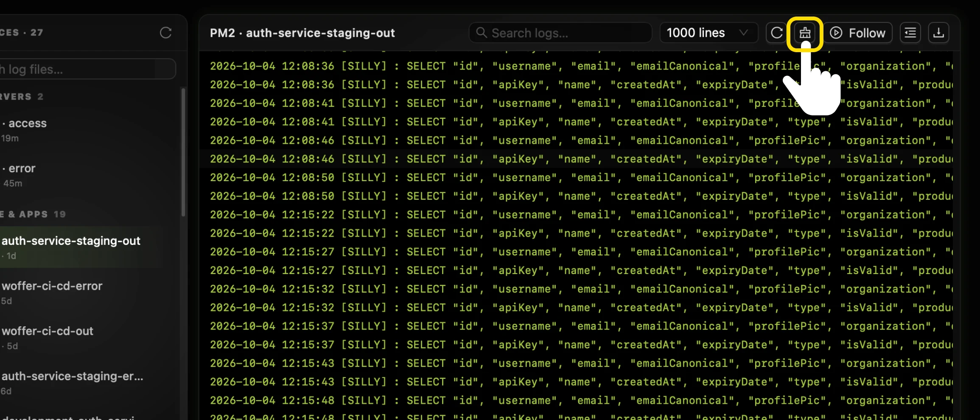
Task: Download the current log file
Action: click(938, 33)
